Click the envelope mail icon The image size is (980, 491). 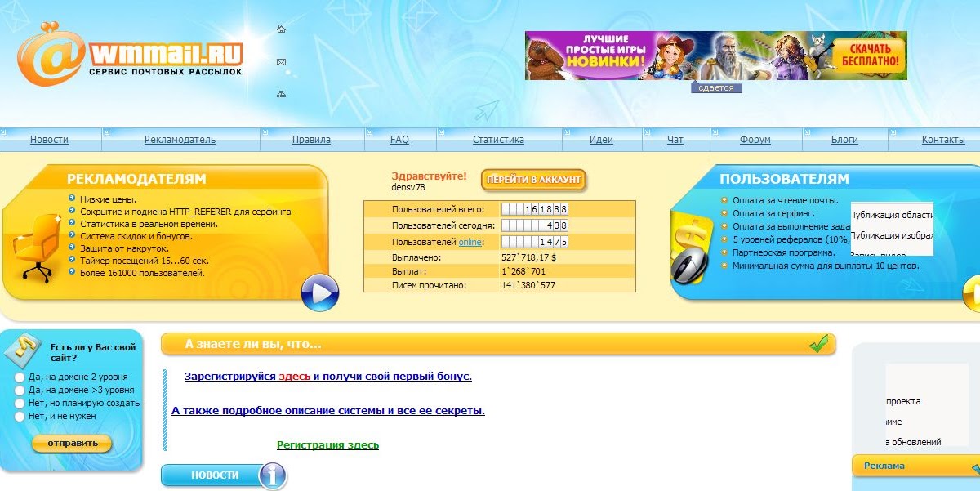[281, 61]
